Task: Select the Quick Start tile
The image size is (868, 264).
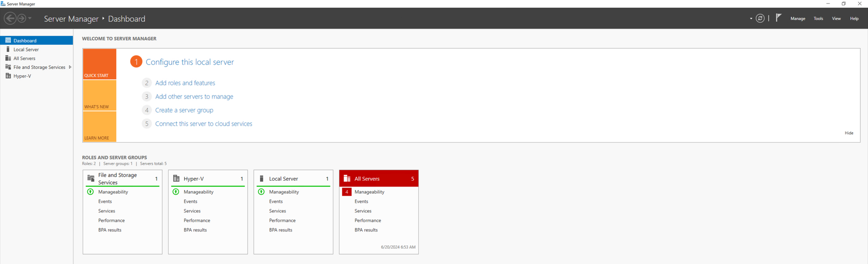Action: click(99, 64)
